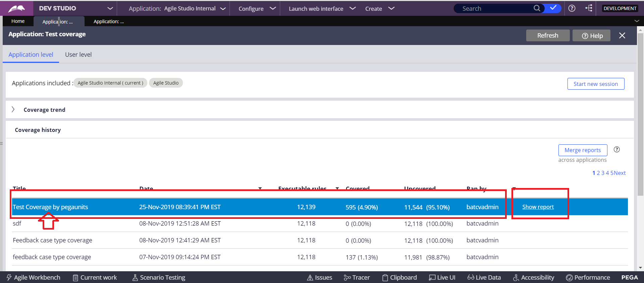The image size is (644, 283).
Task: Select the 07-Nov-2019 feedback case type coverage row
Action: (x=320, y=257)
